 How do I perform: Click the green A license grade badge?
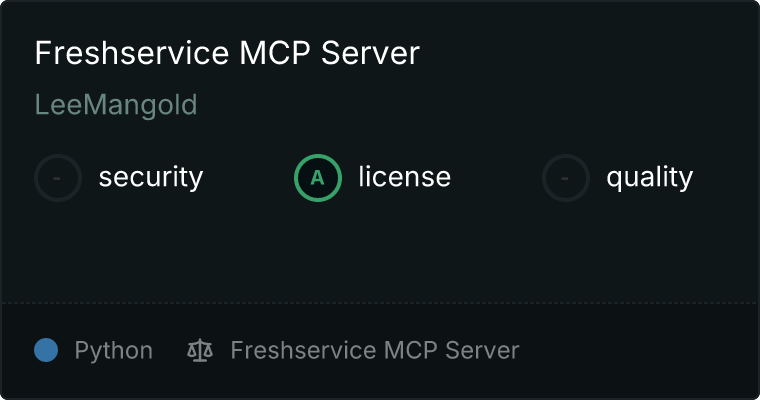click(317, 178)
